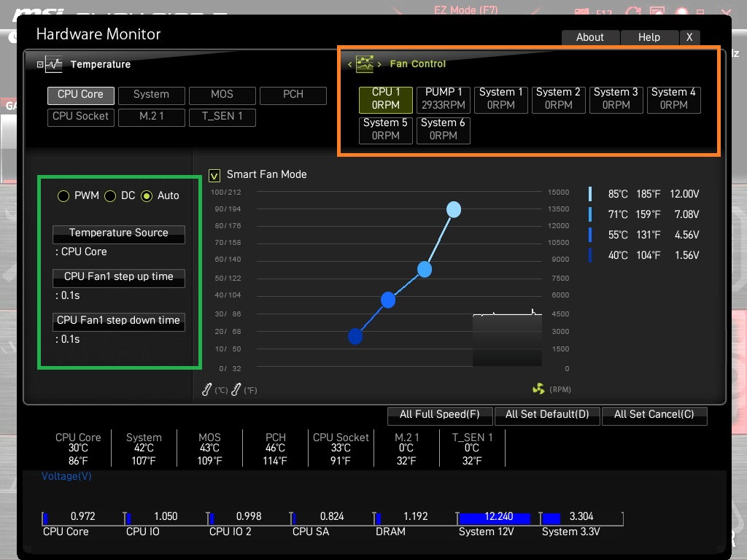Screen dimensions: 747x560
Task: Close Hardware Monitor with the X button
Action: 689,37
